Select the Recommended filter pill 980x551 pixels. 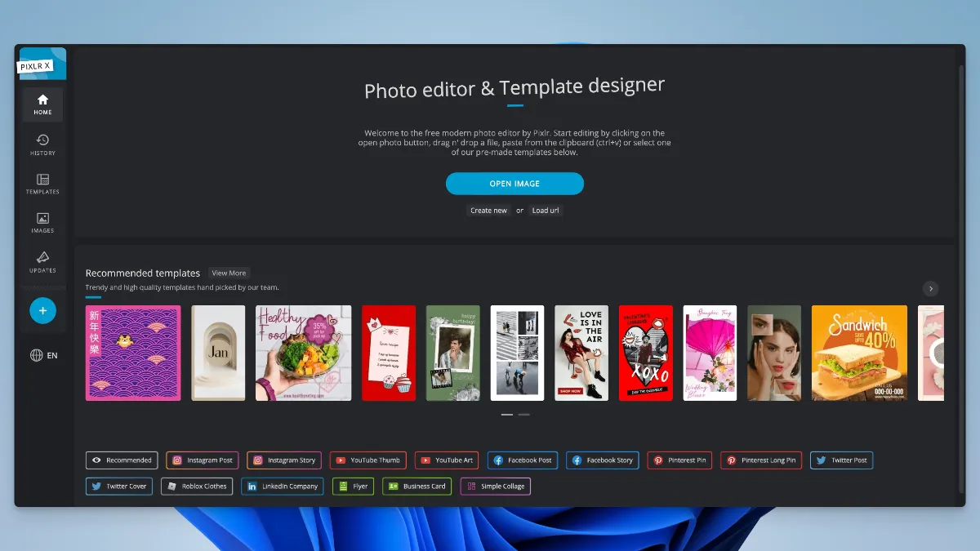coord(121,460)
